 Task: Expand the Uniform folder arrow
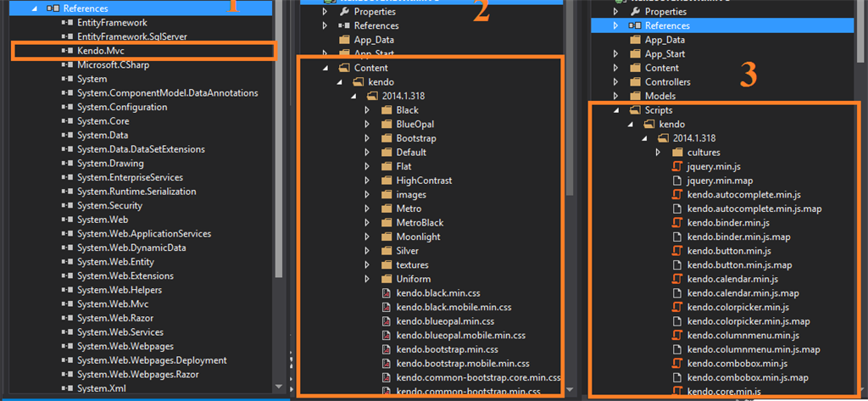(x=367, y=279)
